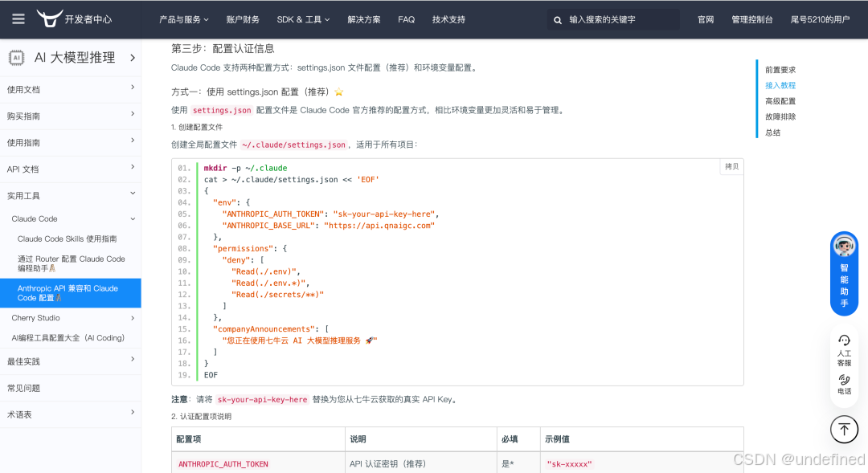
Task: Open Claude Code Skills 使用指南 page
Action: [67, 239]
